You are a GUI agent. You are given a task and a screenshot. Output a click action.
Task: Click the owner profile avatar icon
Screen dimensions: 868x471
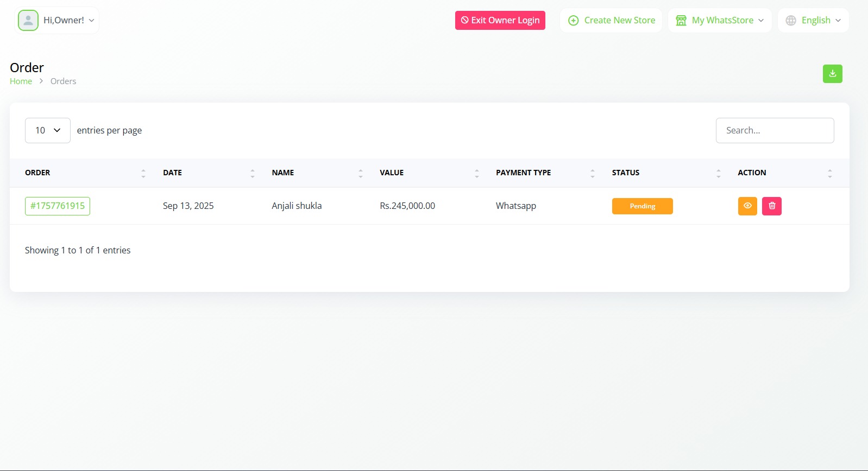[28, 21]
